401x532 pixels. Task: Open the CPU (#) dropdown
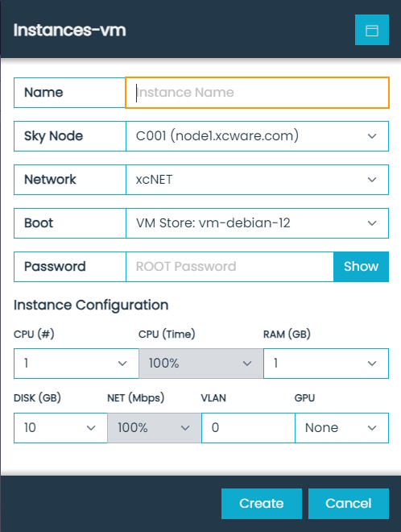[76, 364]
